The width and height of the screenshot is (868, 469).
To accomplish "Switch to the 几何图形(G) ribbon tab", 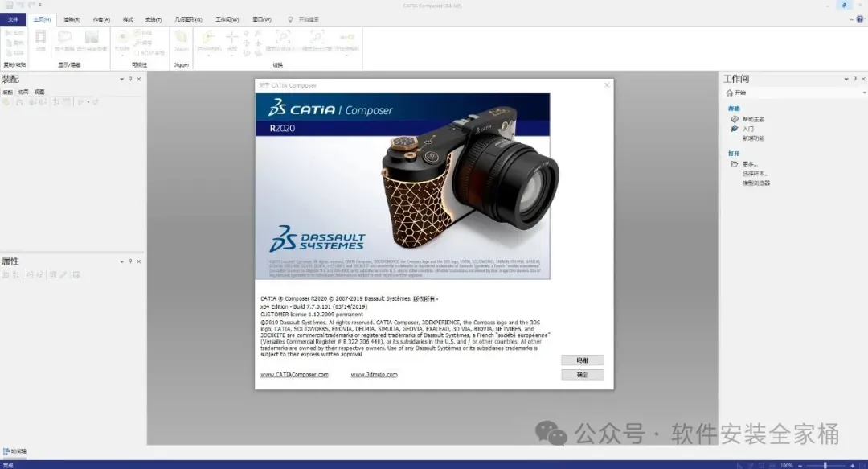I will coord(188,19).
